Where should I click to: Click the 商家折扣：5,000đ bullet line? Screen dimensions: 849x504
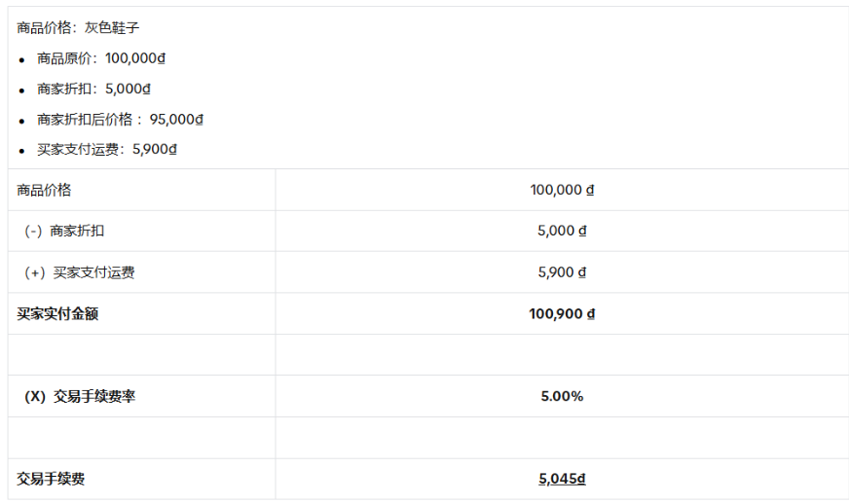click(93, 90)
